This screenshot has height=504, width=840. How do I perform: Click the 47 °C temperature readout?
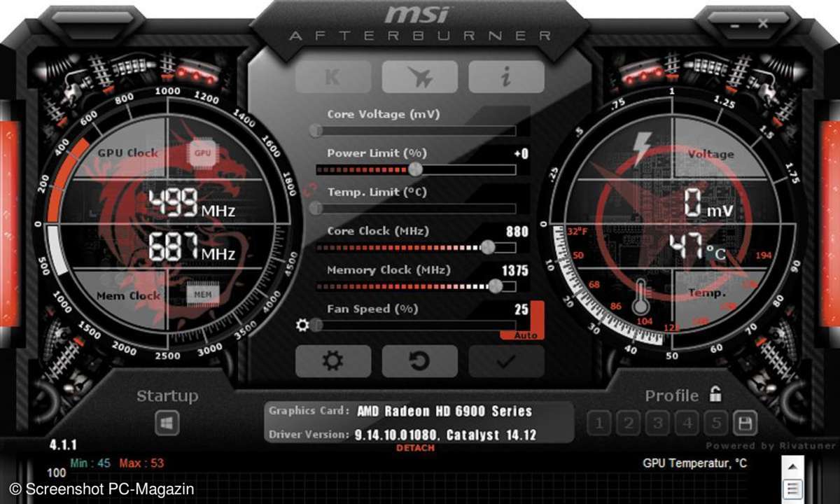click(696, 248)
